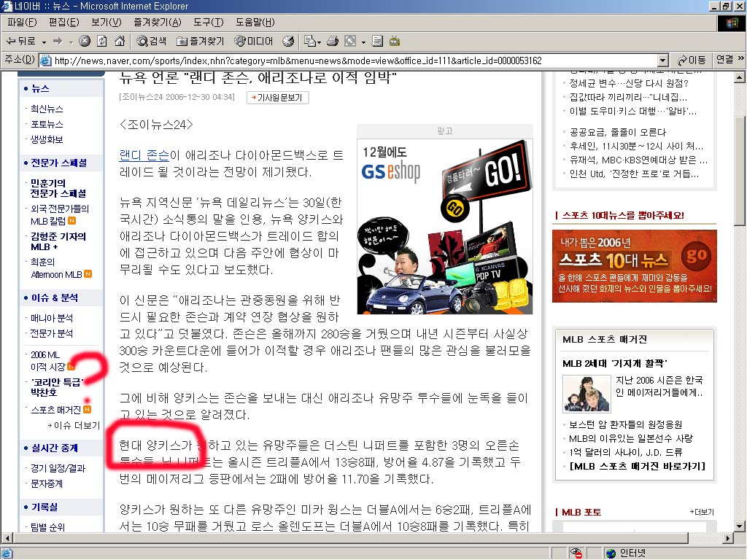
Task: Open the GS eshop advertisement image
Action: (444, 226)
